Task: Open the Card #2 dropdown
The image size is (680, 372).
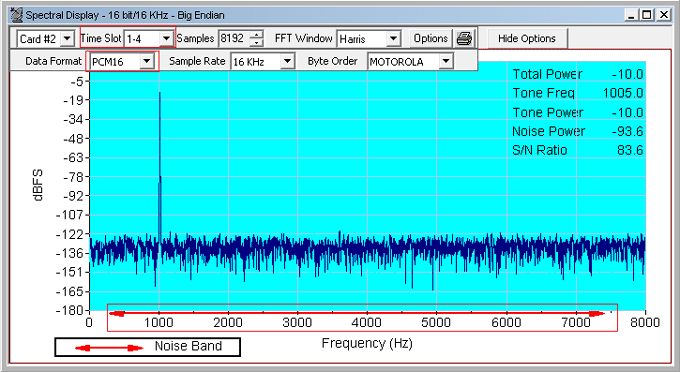Action: tap(67, 39)
